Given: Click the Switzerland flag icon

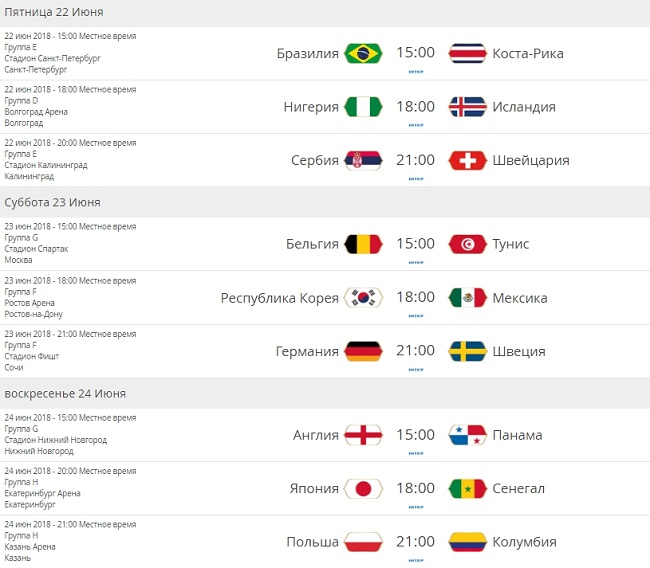Looking at the screenshot, I should 468,160.
